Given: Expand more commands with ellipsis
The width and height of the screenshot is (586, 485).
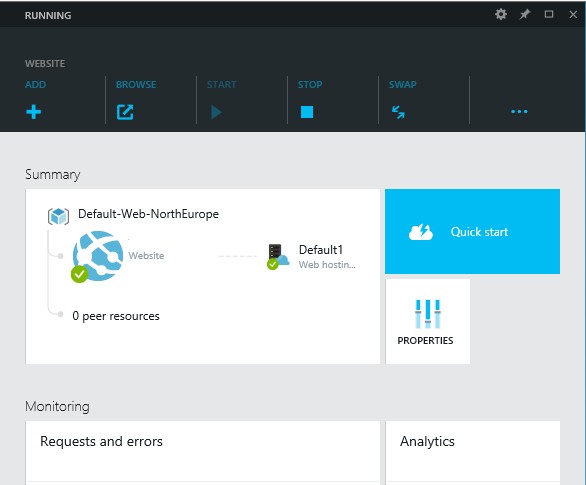Looking at the screenshot, I should tap(519, 111).
